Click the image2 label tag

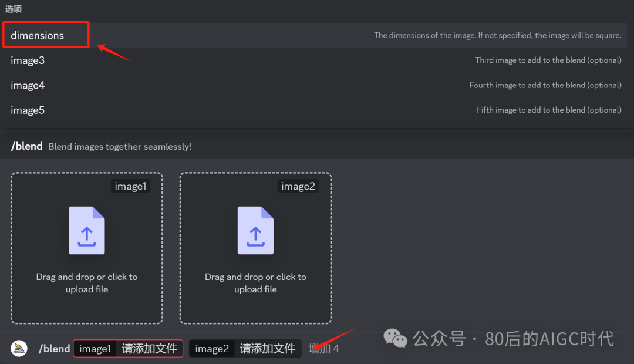click(x=299, y=186)
